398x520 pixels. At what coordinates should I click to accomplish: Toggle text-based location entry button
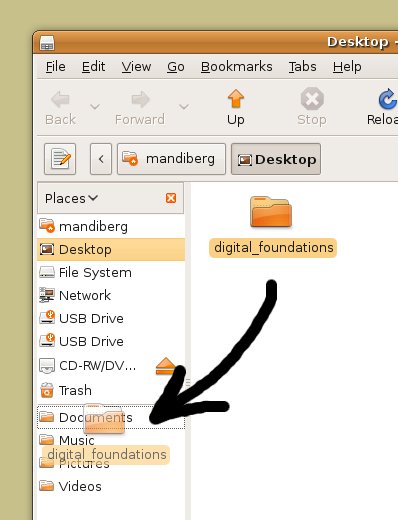60,159
